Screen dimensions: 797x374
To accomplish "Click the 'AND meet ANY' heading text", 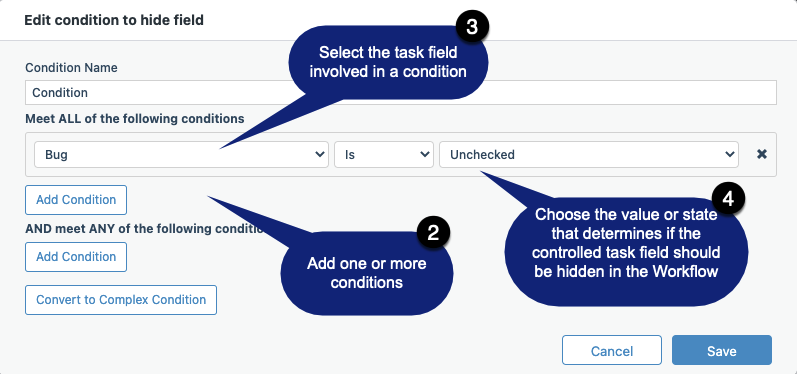I will click(x=144, y=229).
